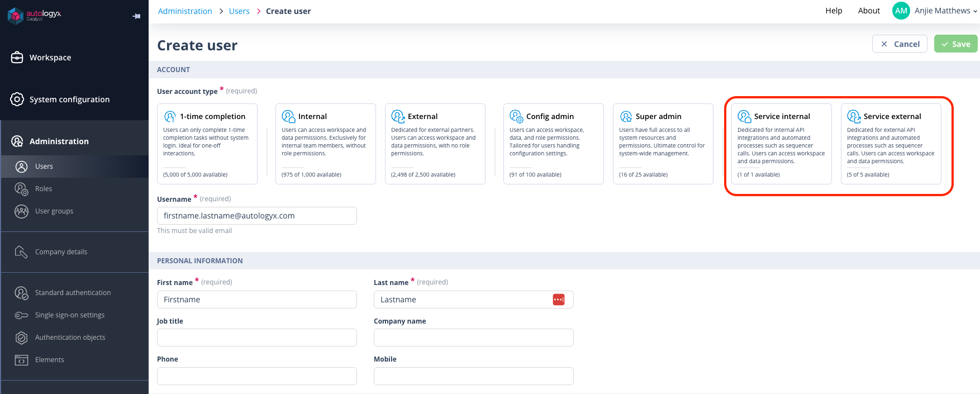The image size is (980, 394).
Task: Click the Company name input field
Action: pos(474,338)
